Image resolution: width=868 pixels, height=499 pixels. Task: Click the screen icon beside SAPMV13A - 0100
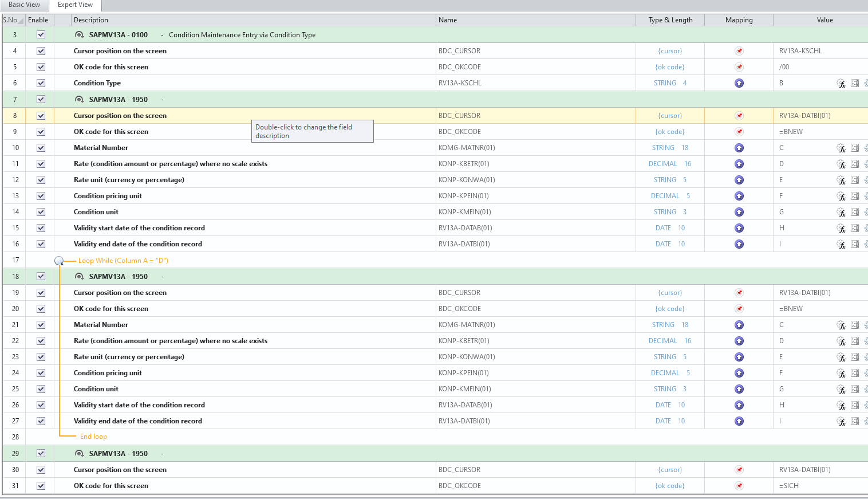(80, 35)
